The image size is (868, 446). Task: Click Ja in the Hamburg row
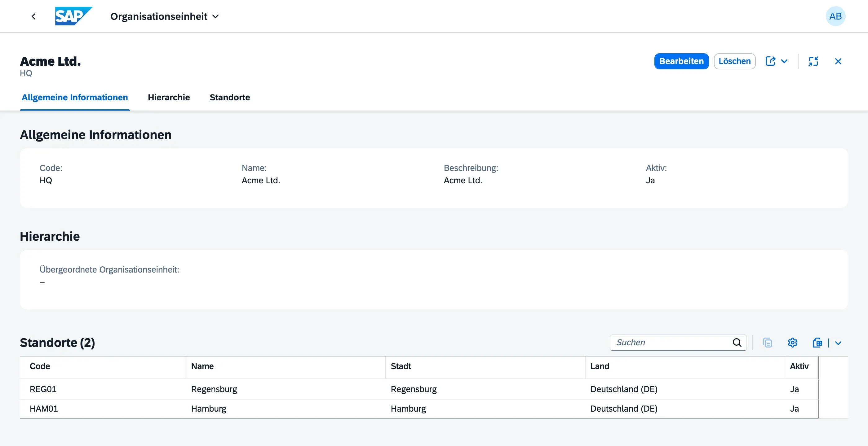tap(794, 409)
